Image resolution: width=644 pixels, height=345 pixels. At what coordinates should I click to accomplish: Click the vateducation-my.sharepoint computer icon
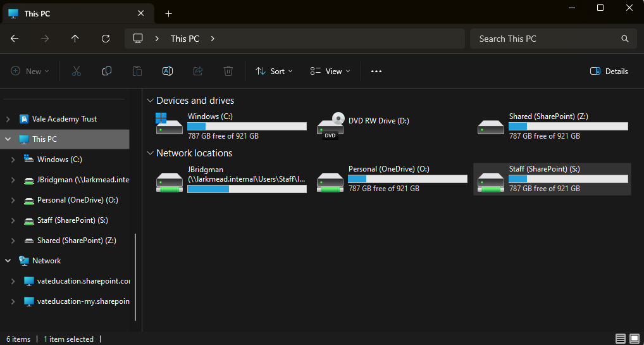click(28, 301)
